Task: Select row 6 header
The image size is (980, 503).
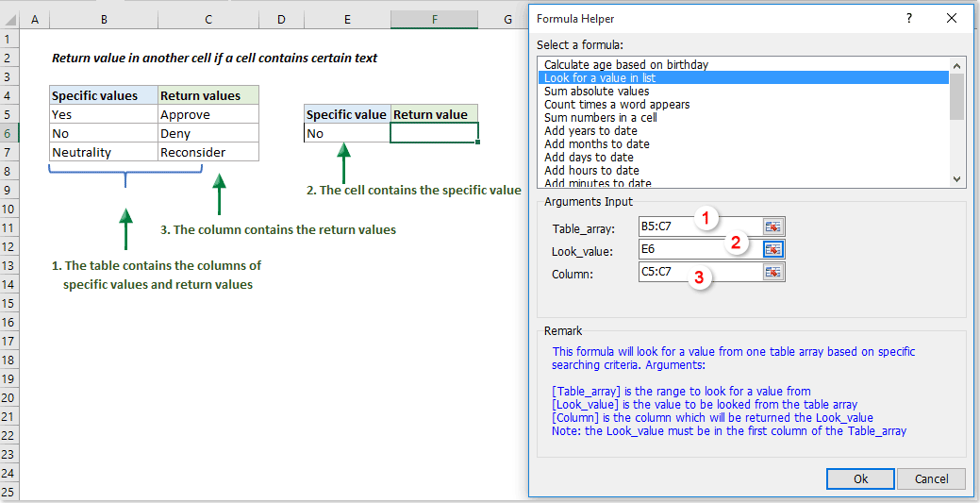Action: coord(8,133)
